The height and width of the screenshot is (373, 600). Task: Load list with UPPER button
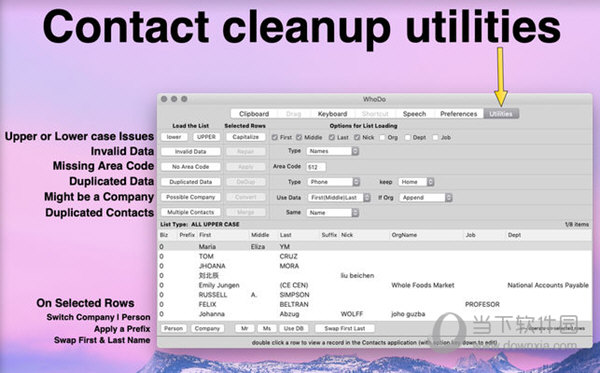point(206,137)
